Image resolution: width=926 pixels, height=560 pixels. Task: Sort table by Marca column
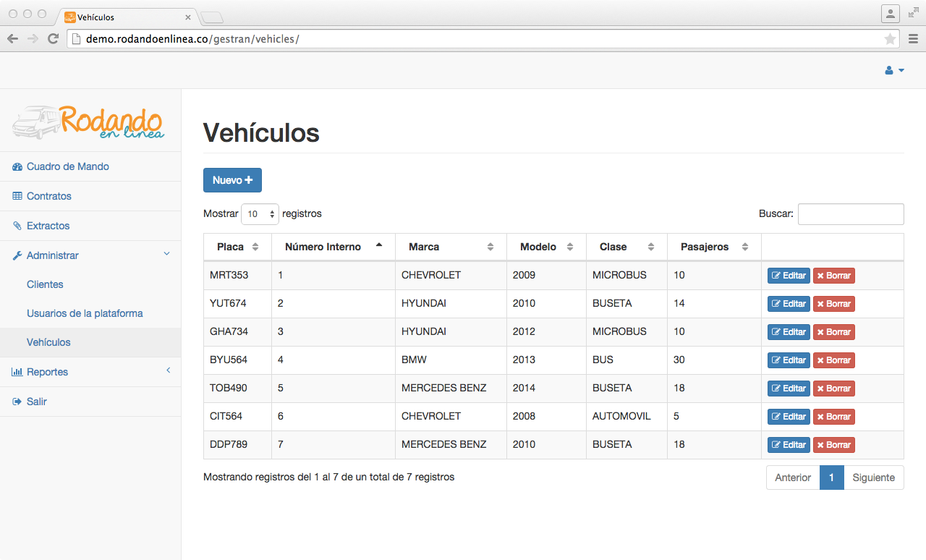click(x=451, y=247)
